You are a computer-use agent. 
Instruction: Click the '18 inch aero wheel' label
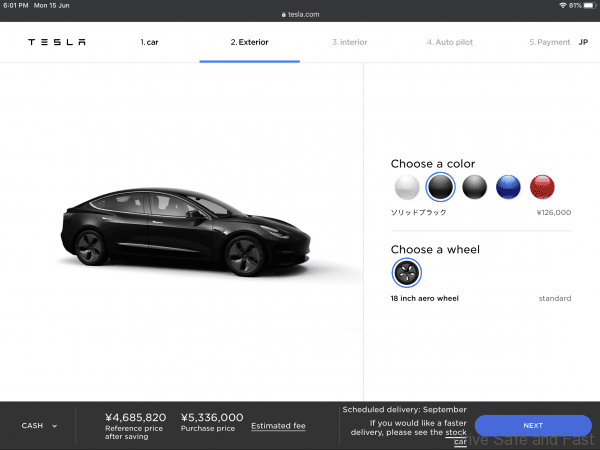click(x=425, y=298)
